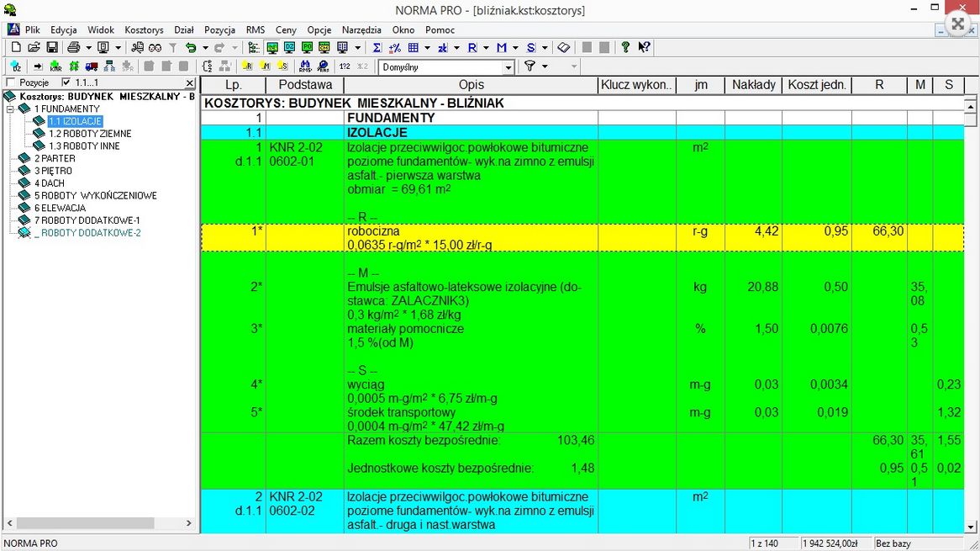Create a new document via toolbar icon
The width and height of the screenshot is (980, 551).
tap(16, 48)
